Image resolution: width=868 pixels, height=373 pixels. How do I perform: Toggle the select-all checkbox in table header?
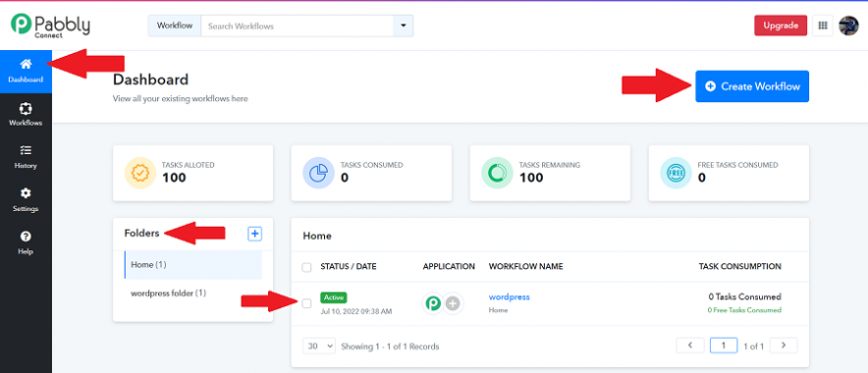(x=306, y=267)
